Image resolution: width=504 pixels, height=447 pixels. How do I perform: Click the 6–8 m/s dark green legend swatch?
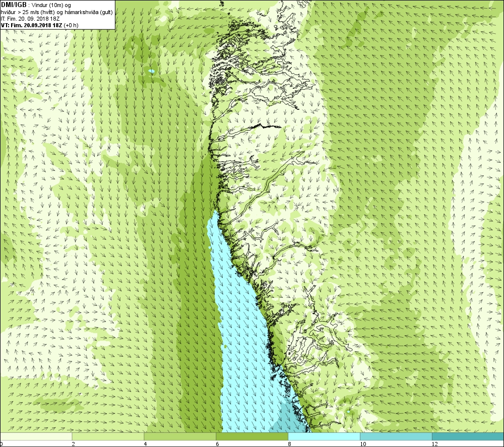click(x=252, y=436)
